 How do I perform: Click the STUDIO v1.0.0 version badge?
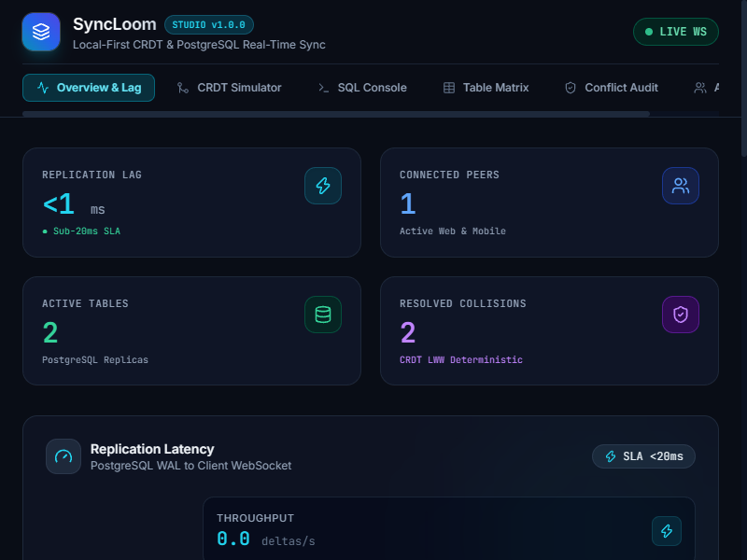tap(208, 25)
